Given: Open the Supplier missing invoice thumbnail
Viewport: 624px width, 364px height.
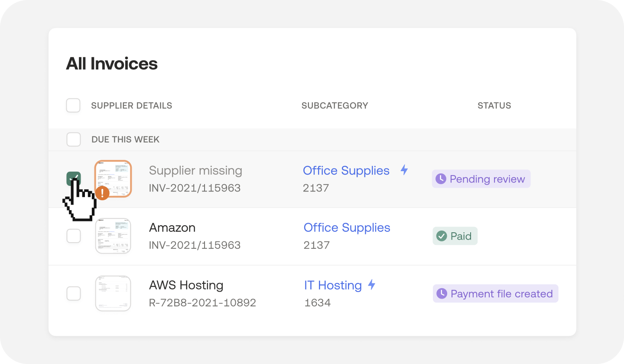Looking at the screenshot, I should click(113, 178).
